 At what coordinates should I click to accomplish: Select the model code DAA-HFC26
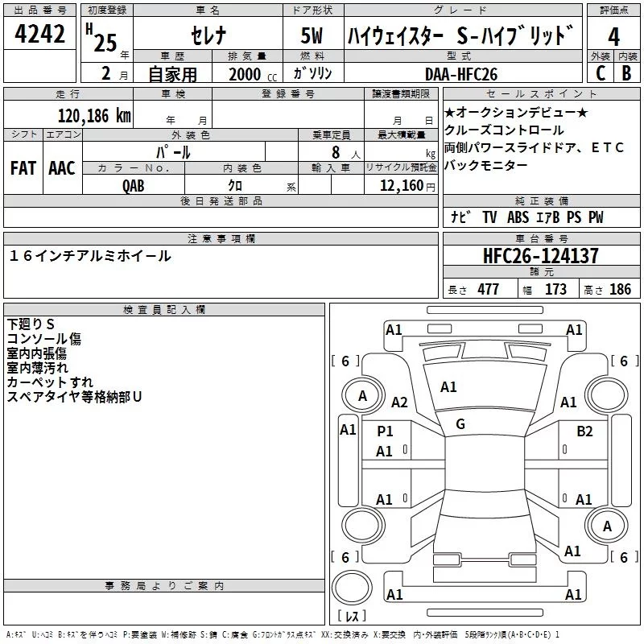461,74
